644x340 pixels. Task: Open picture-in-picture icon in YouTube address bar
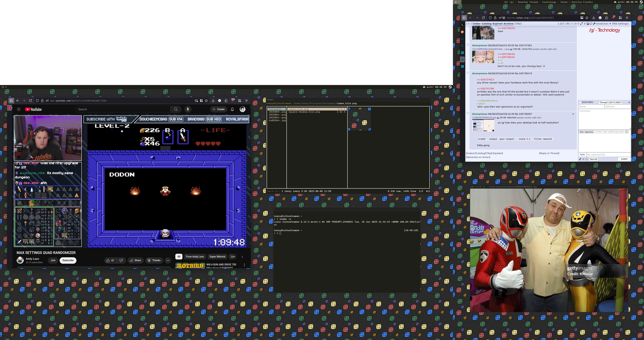pos(196,101)
